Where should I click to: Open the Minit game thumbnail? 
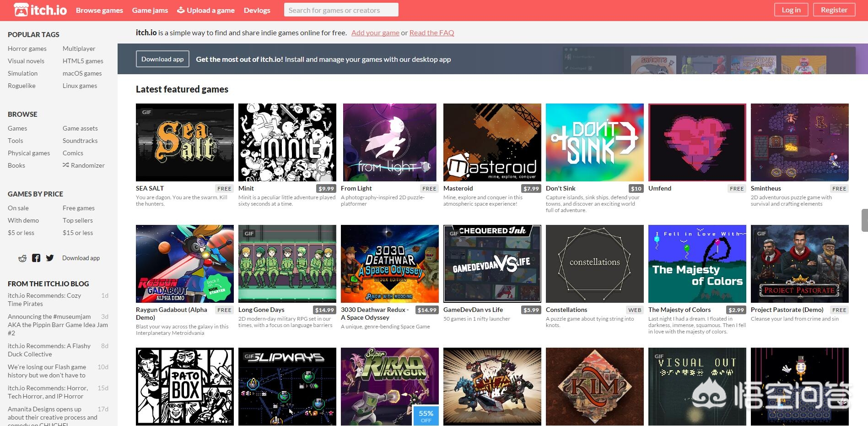coord(287,142)
